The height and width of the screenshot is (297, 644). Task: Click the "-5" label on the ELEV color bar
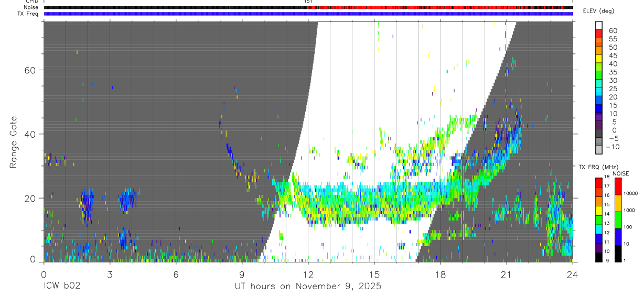tap(613, 138)
